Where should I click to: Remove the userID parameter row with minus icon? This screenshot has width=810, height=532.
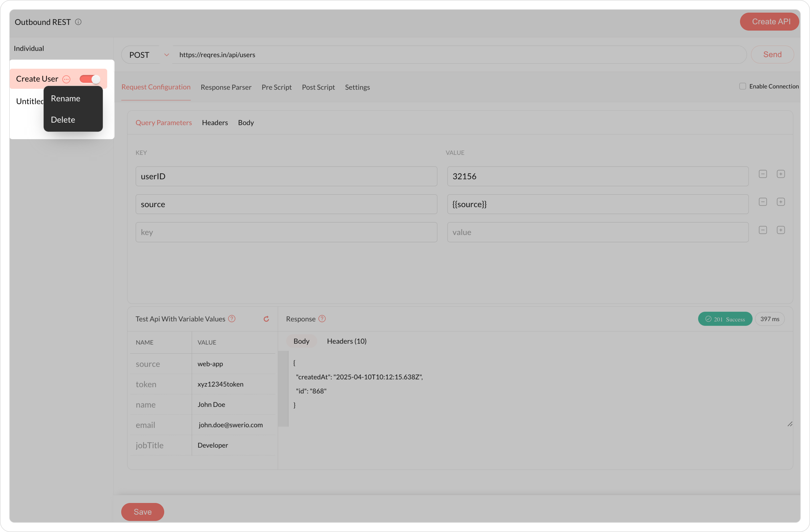763,174
